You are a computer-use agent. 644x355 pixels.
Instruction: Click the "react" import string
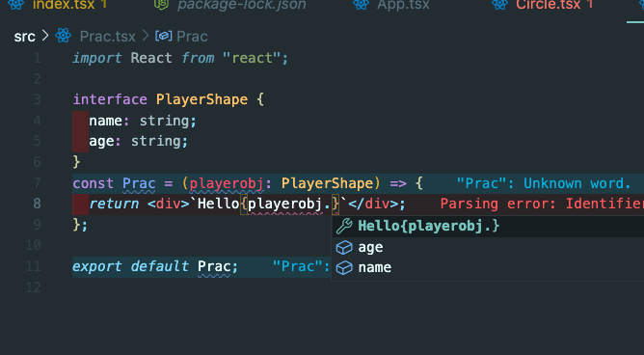point(253,58)
